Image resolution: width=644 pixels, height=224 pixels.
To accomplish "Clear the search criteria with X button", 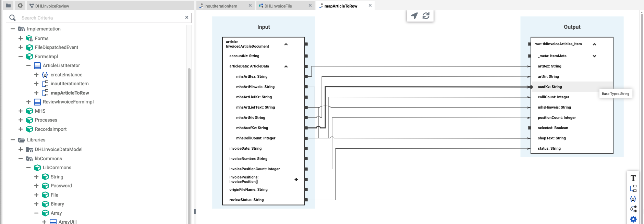I will click(x=187, y=17).
